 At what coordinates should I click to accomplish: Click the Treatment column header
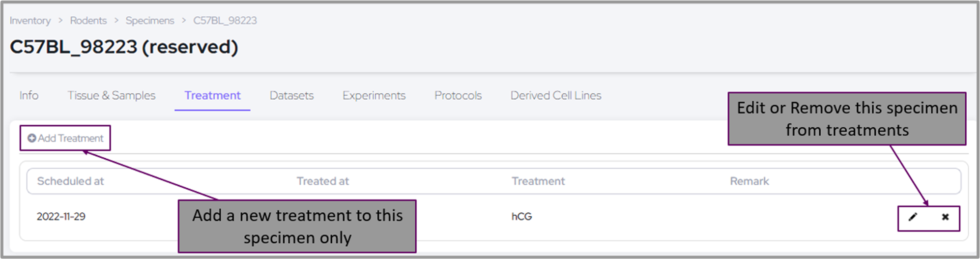tap(538, 181)
